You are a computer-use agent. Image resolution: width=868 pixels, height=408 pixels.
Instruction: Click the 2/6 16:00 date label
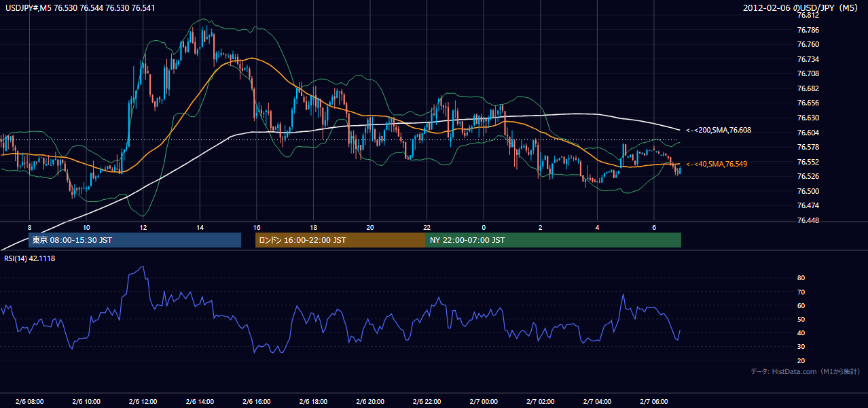click(x=257, y=401)
